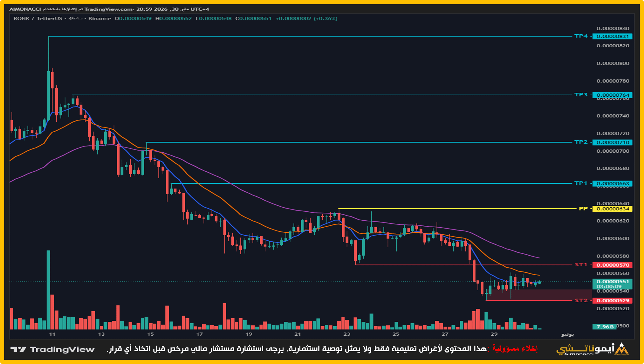This screenshot has height=364, width=644.
Task: Click the yellow PP line text label
Action: coord(583,209)
